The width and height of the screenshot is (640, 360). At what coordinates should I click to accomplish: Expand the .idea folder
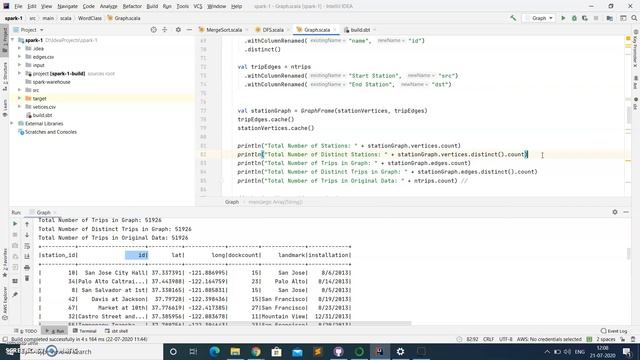tap(19, 48)
